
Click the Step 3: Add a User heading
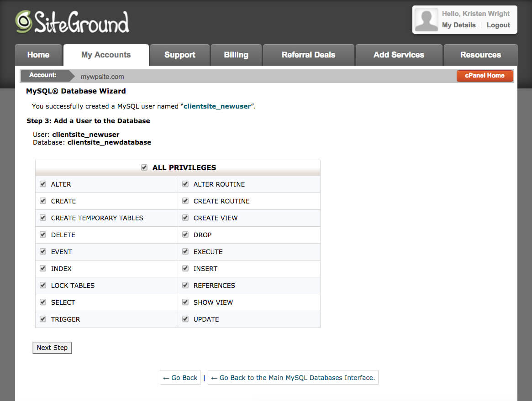[88, 121]
